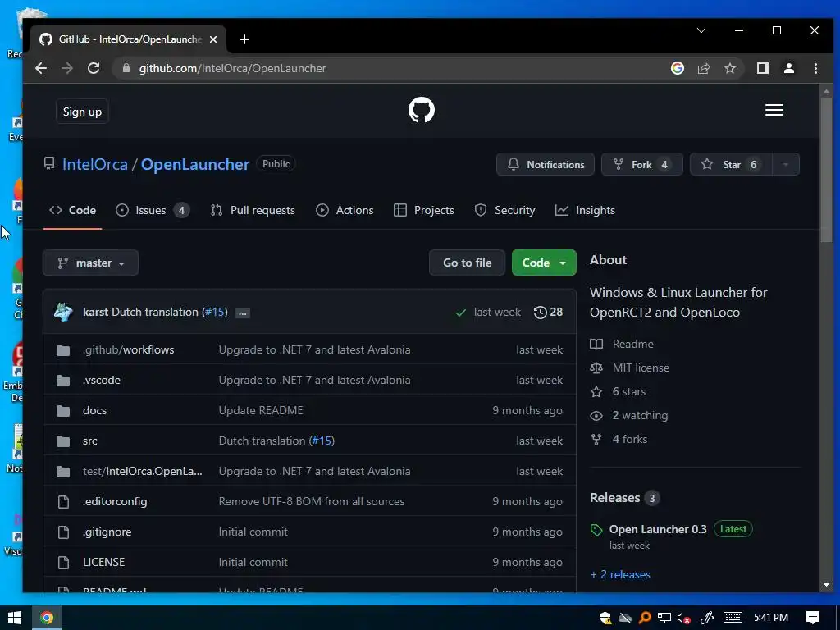Click the pen workspace tray icon

pyautogui.click(x=707, y=619)
